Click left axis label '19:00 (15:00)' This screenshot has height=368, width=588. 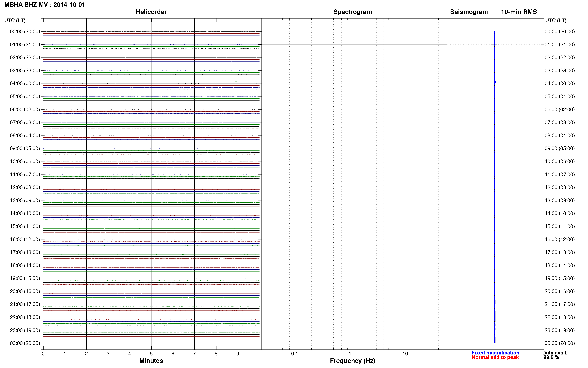tap(25, 278)
